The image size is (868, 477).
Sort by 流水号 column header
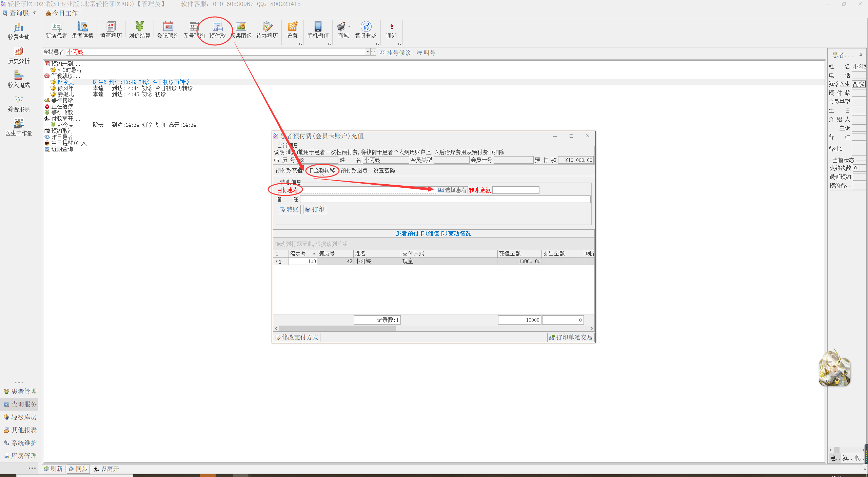(302, 253)
